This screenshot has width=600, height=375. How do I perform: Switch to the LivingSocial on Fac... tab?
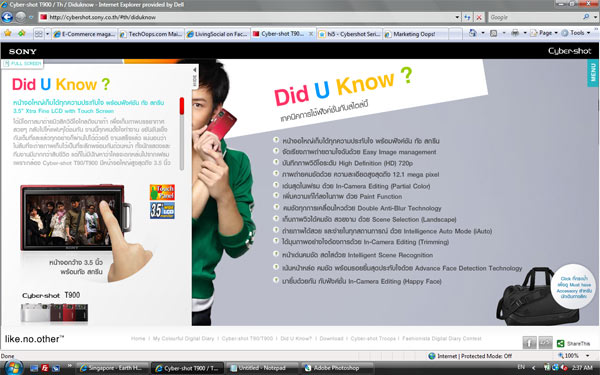(x=217, y=34)
